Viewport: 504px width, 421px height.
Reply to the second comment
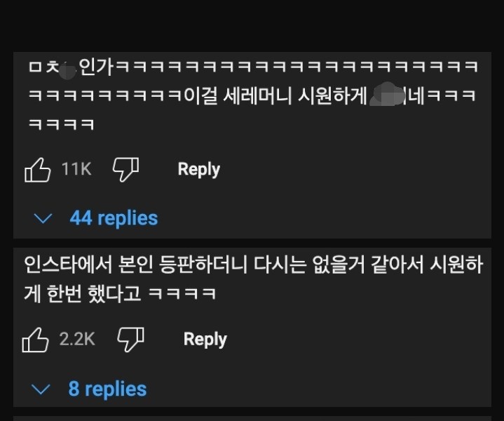(x=205, y=339)
